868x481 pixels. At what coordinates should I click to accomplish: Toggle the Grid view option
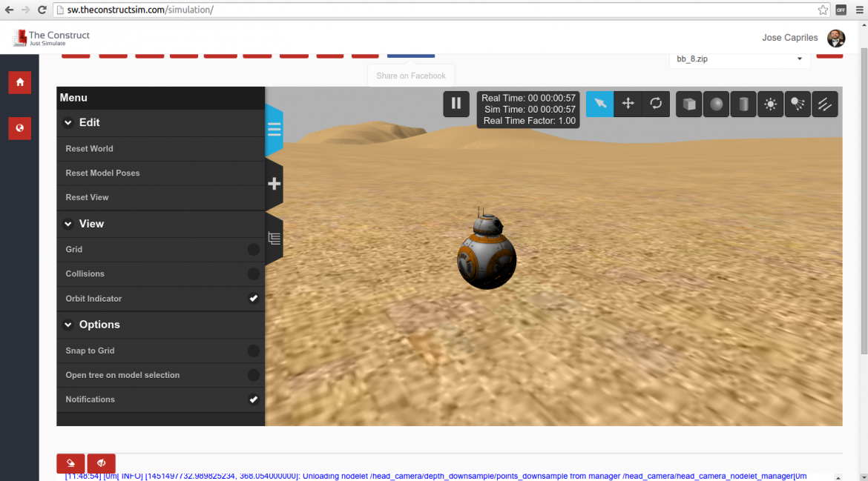point(254,249)
